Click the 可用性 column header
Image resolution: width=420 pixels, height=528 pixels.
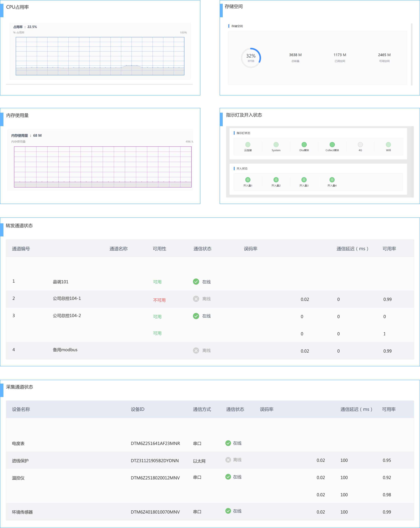(x=160, y=248)
